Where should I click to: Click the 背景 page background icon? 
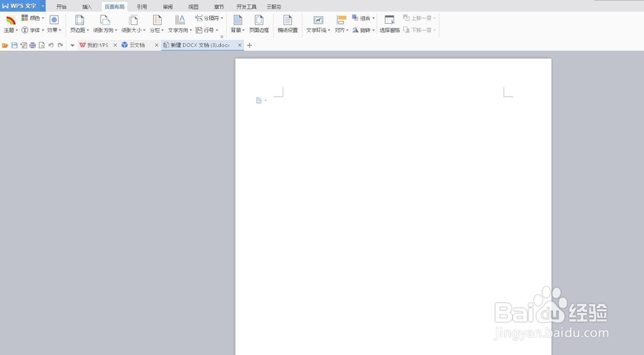pos(238,20)
